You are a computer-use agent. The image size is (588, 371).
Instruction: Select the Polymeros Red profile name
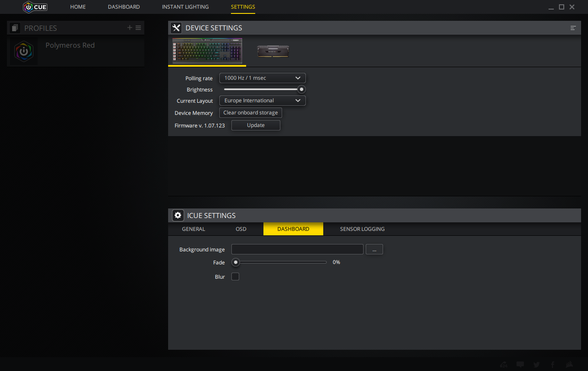70,45
